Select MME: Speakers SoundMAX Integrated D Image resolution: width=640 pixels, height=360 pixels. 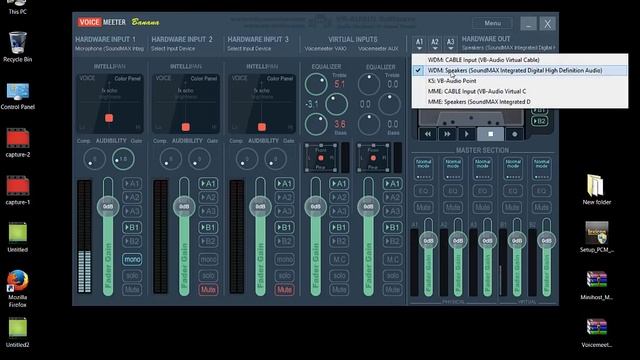click(x=520, y=102)
